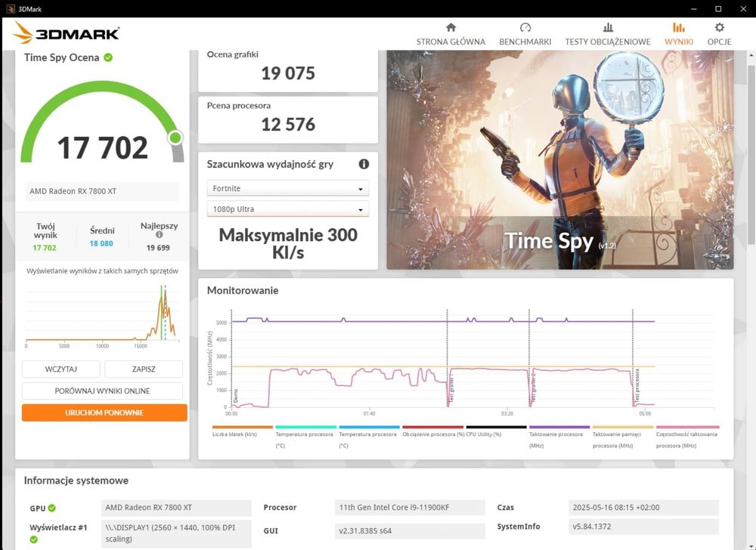Screen dimensions: 756x550
Task: Click Wyświetlanie wyników z takich samych sprzętów text
Action: click(102, 271)
